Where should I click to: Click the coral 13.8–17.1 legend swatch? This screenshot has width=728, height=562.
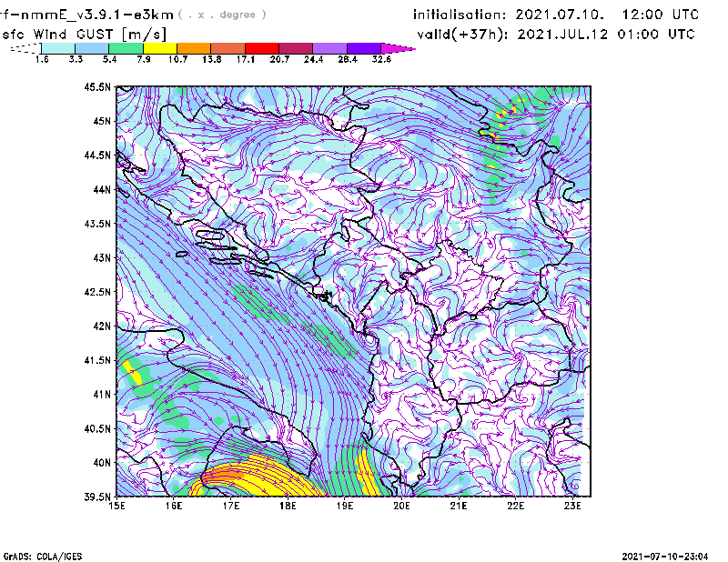[228, 48]
